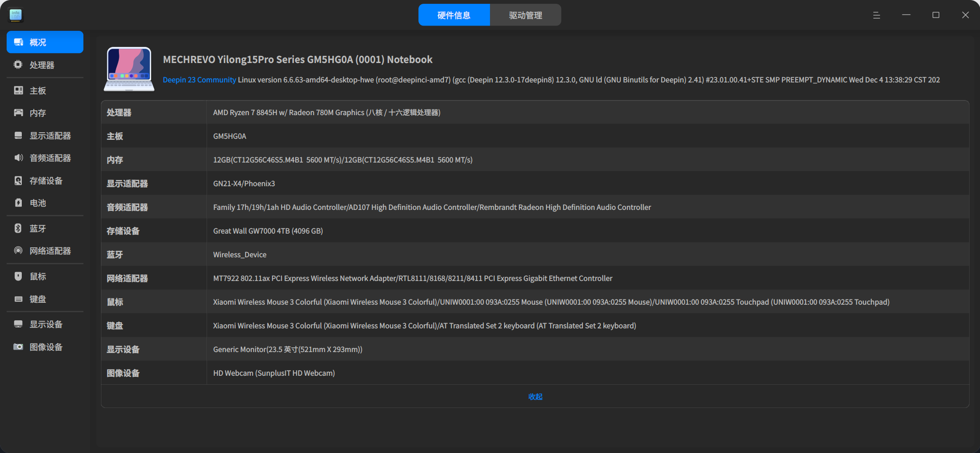This screenshot has height=453, width=980.
Task: Click the GM5HG0A motherboard value
Action: (x=230, y=136)
